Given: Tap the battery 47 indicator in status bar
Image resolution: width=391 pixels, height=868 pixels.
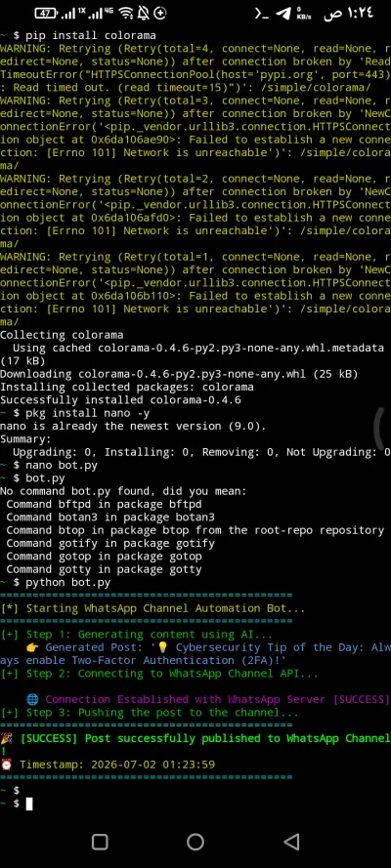Looking at the screenshot, I should (46, 13).
